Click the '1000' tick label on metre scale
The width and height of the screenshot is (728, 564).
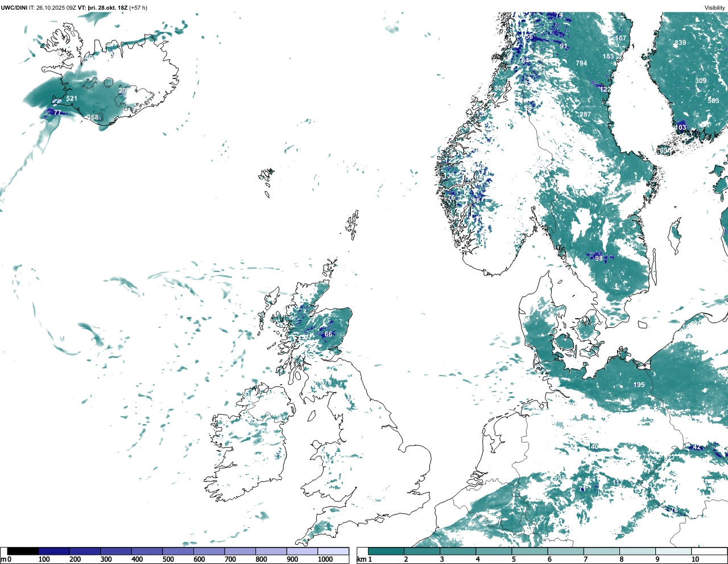click(325, 559)
